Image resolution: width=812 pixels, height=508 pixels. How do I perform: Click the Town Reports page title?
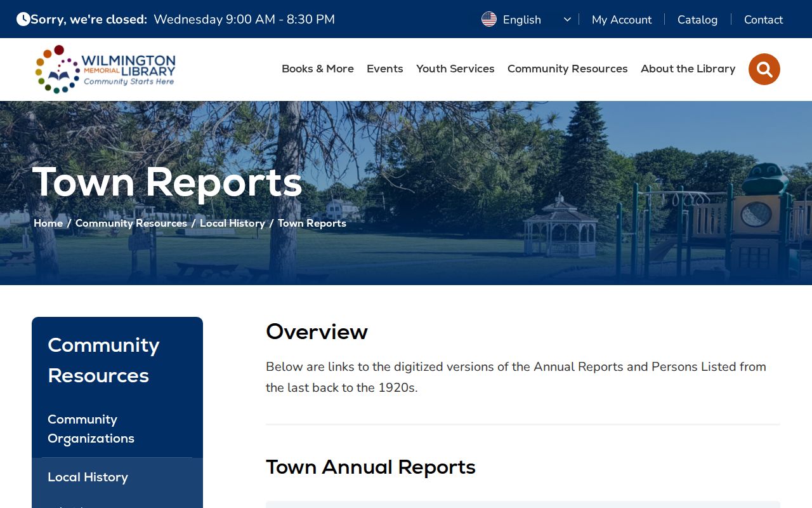[x=167, y=182]
